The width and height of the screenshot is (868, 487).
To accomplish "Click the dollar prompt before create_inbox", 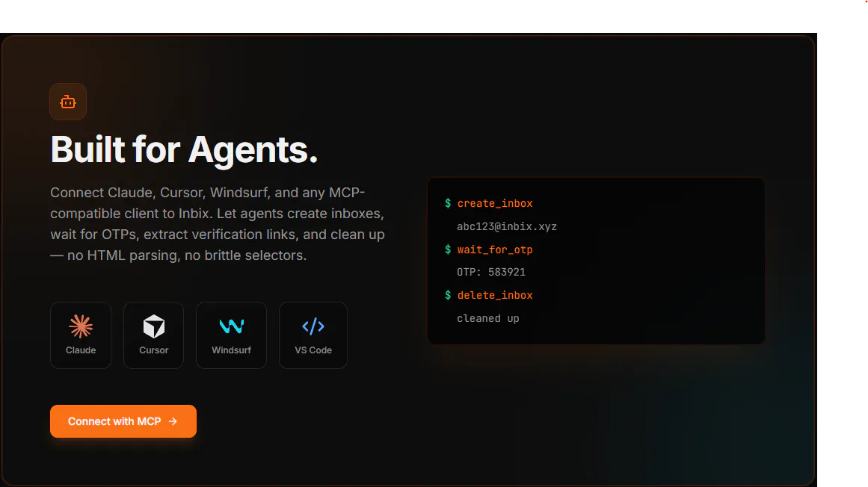I will 448,203.
